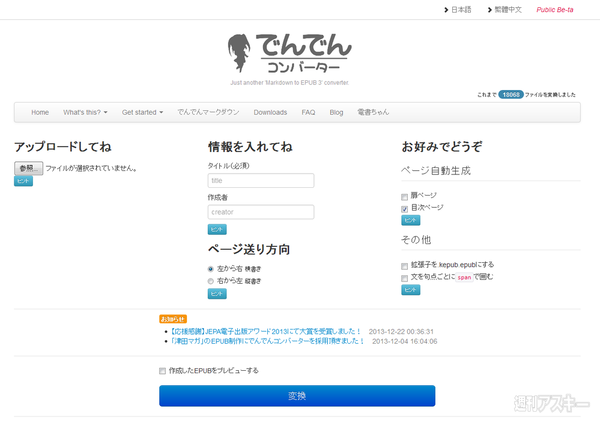Open the 電書ちゃん page
The width and height of the screenshot is (600, 423).
pos(373,112)
